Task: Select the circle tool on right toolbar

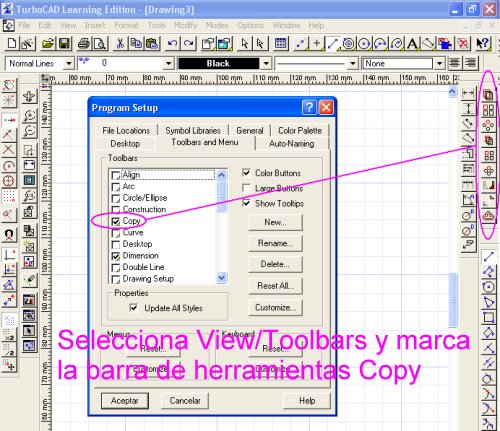Action: pyautogui.click(x=488, y=286)
